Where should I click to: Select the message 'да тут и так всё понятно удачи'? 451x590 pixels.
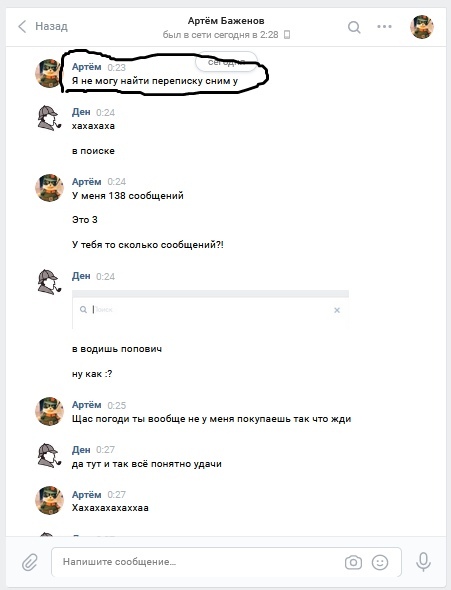coord(147,464)
